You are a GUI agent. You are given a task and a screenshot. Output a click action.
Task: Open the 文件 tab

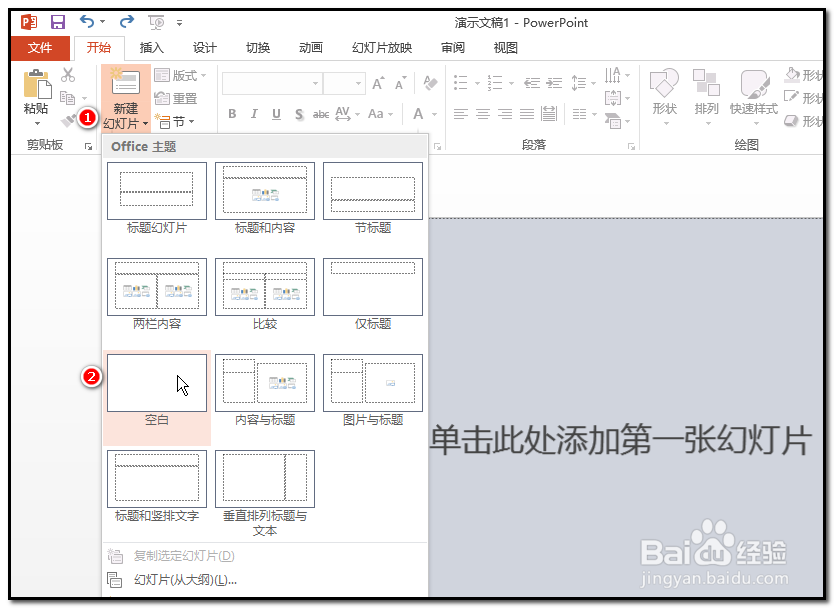(x=40, y=48)
